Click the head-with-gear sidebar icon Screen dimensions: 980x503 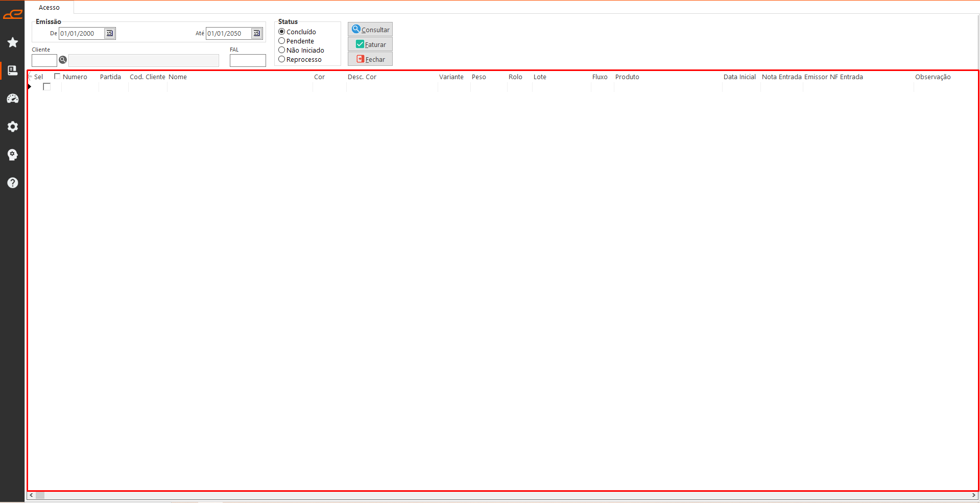coord(13,155)
